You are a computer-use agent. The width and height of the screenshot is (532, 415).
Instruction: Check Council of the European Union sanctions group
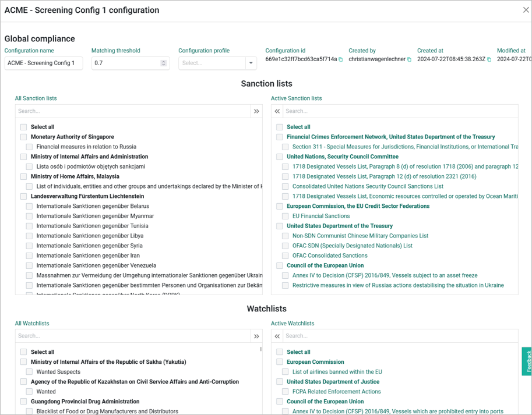280,265
